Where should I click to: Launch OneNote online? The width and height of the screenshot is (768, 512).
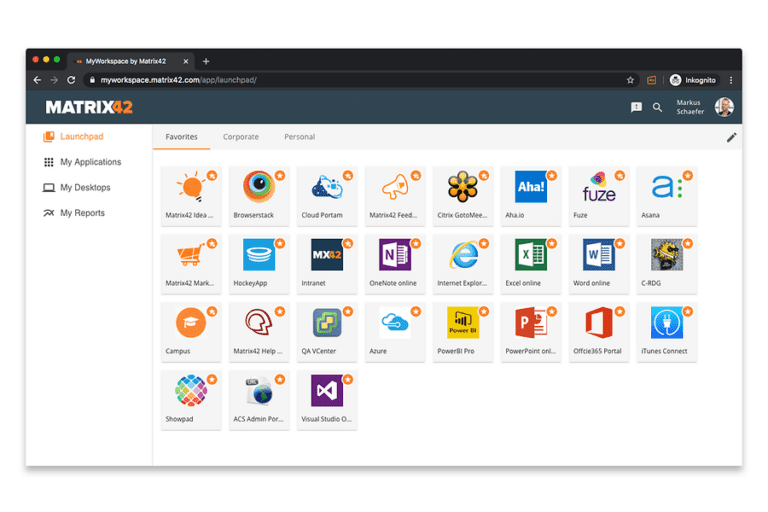[x=395, y=264]
